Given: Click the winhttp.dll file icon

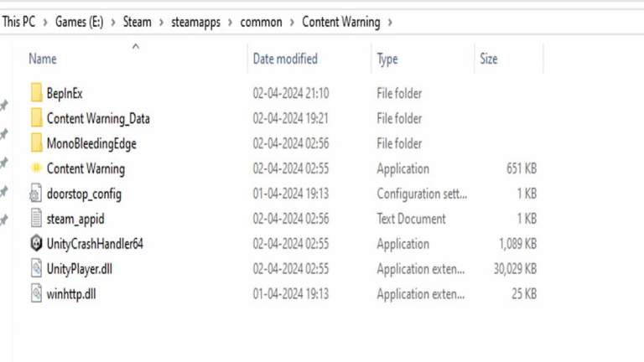Looking at the screenshot, I should click(x=36, y=294).
